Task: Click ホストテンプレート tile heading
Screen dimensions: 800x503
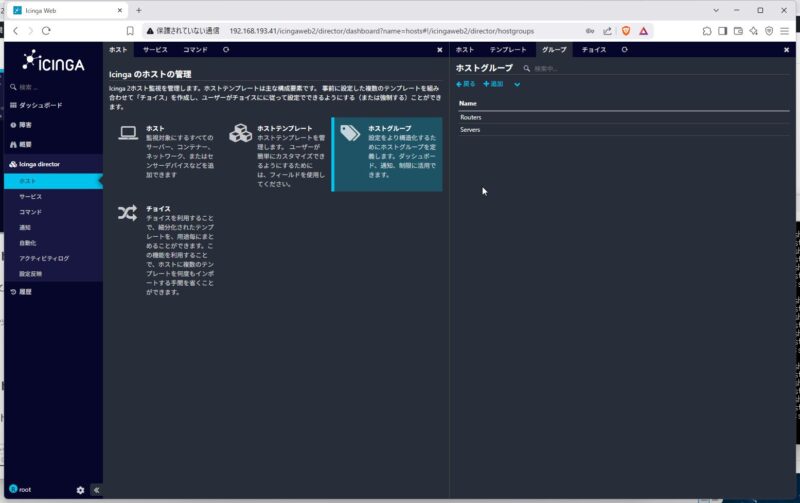Action: tap(285, 129)
